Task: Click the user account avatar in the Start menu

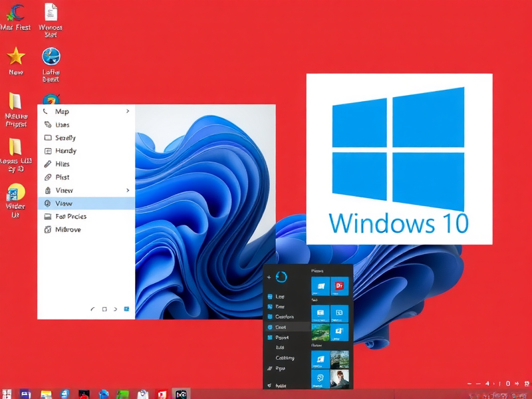Action: click(x=281, y=276)
